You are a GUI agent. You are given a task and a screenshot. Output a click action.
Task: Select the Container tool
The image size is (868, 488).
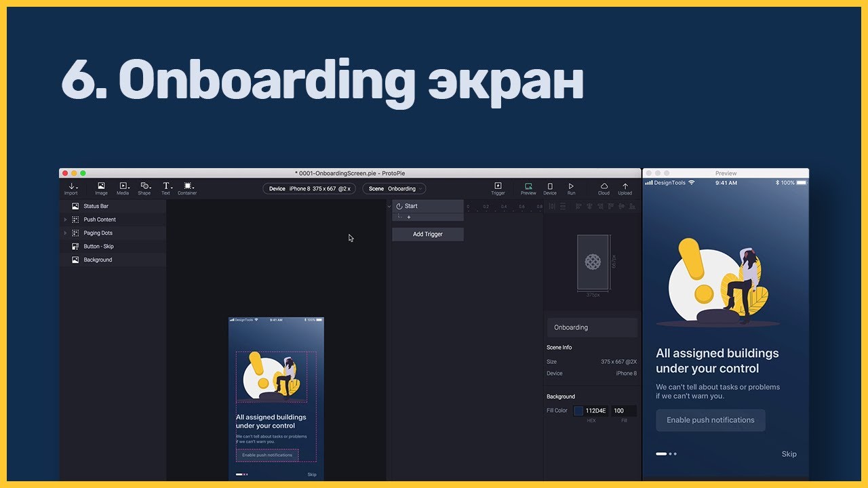pyautogui.click(x=187, y=188)
